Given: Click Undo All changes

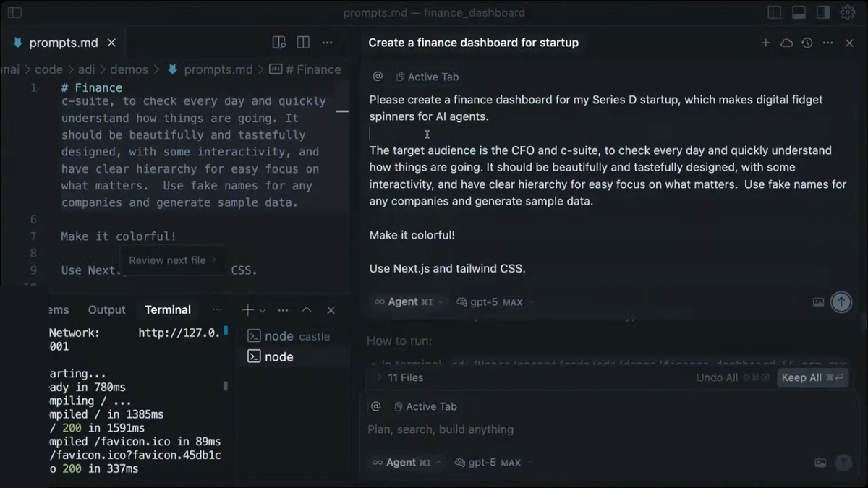Looking at the screenshot, I should (733, 377).
